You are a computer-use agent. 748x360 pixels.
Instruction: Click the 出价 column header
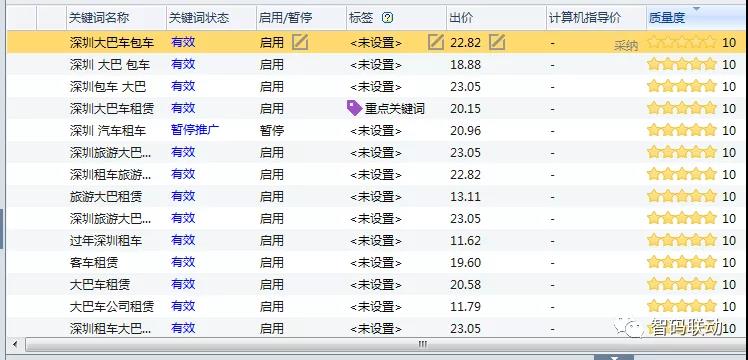click(461, 18)
